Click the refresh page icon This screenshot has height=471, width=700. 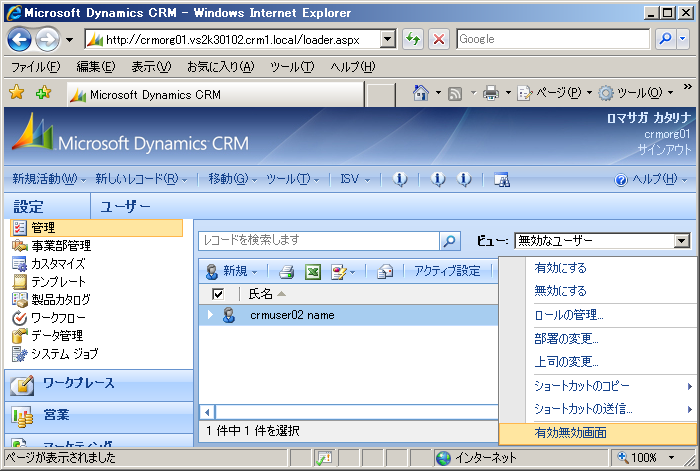413,39
